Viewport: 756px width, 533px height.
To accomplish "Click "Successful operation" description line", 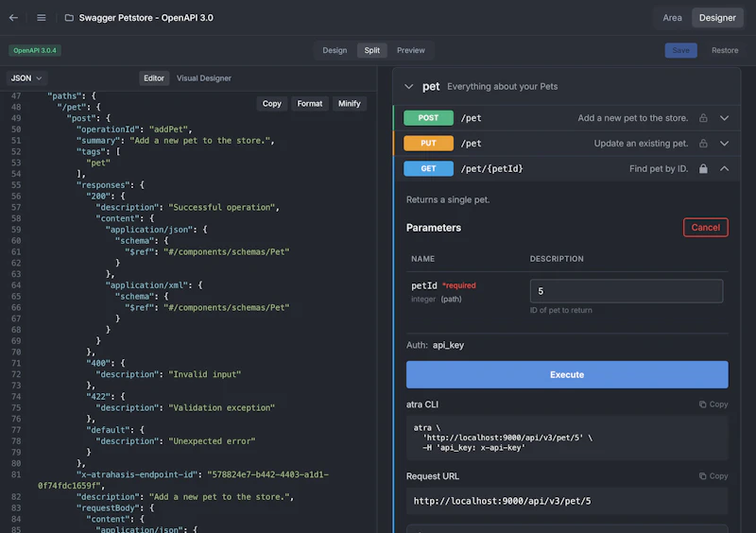I will [187, 207].
